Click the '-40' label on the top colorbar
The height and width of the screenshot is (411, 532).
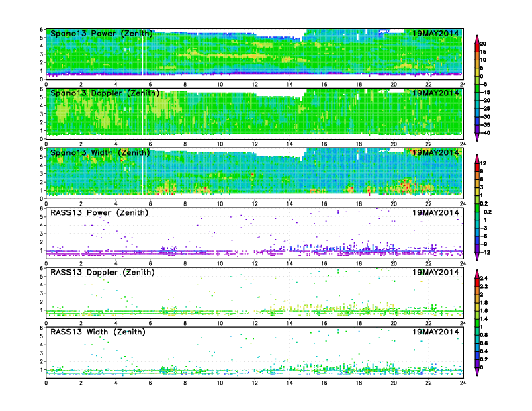coord(485,133)
